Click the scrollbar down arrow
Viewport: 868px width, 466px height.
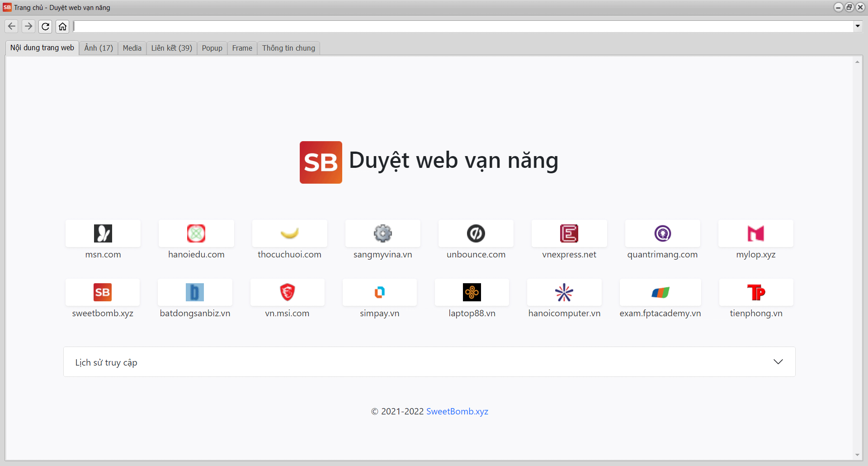tap(857, 455)
